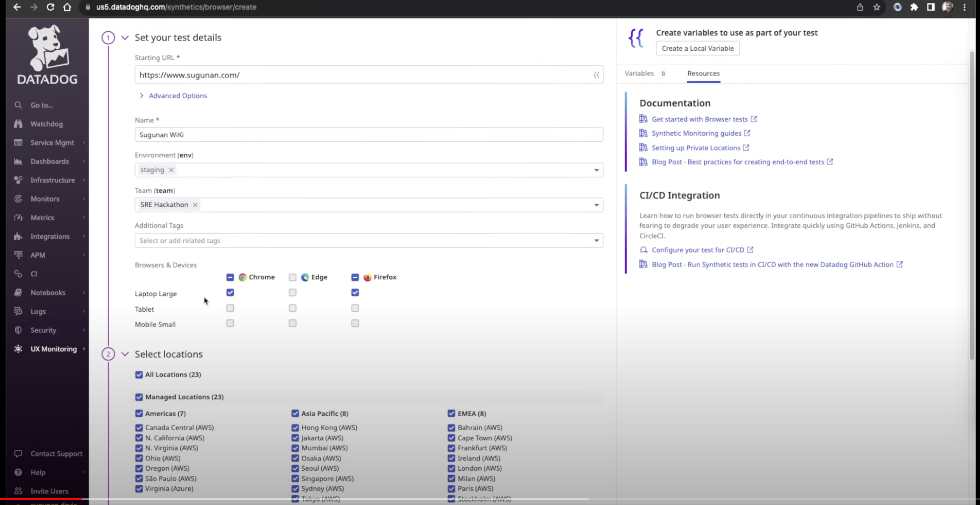Open Get started with Browser tests link
This screenshot has height=505, width=980.
coord(699,119)
